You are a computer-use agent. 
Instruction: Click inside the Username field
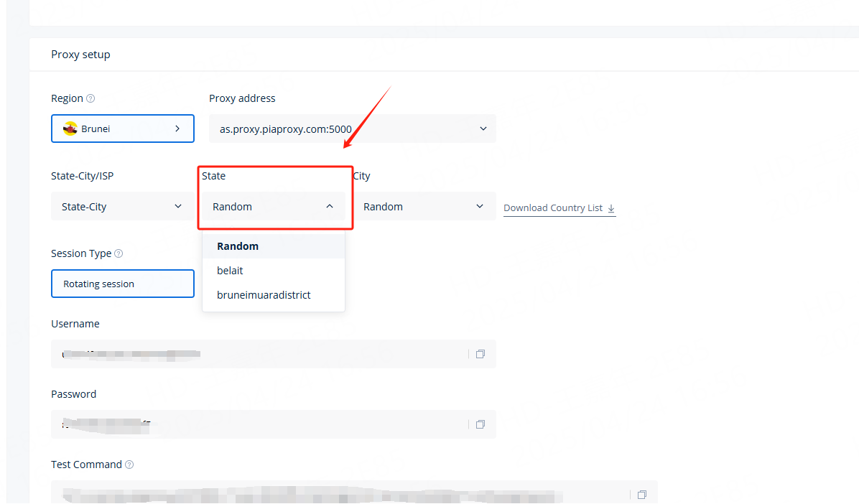259,354
